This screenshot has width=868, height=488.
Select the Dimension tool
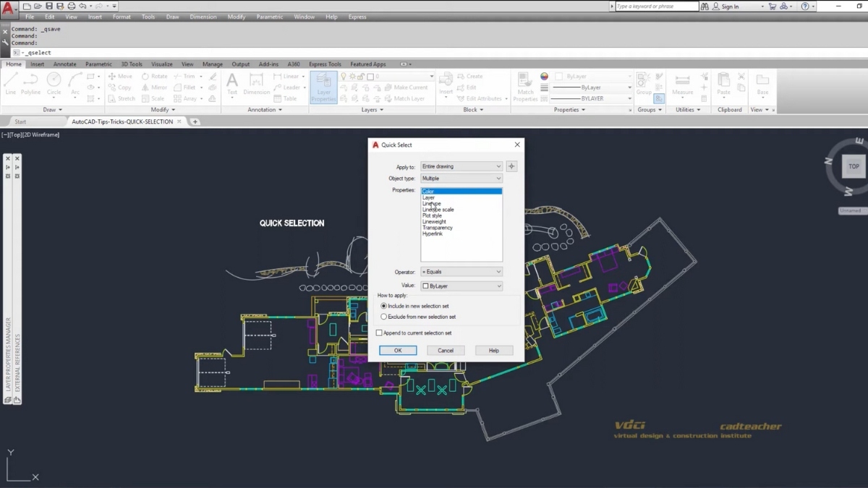point(256,84)
